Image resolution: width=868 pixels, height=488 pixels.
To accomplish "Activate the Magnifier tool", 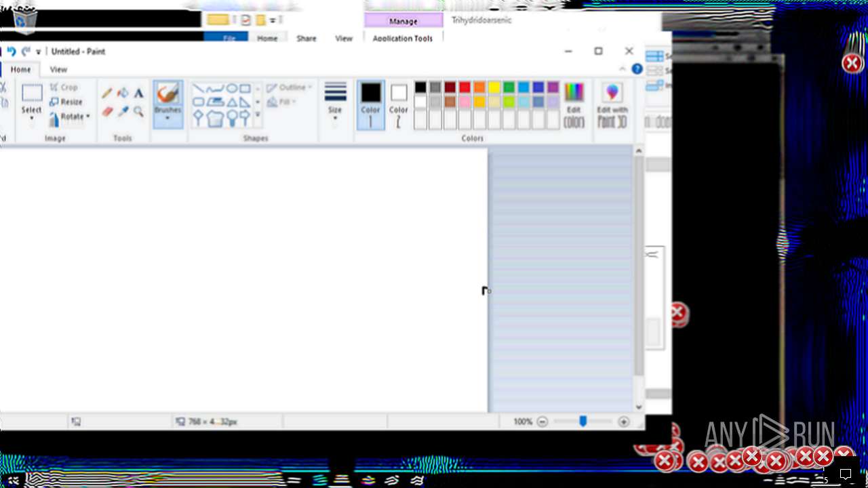I will click(x=138, y=111).
